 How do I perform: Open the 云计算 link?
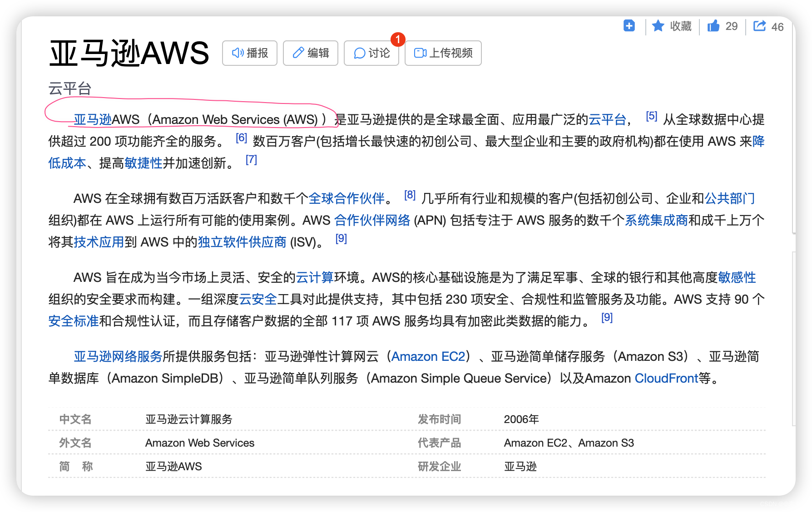pyautogui.click(x=315, y=277)
